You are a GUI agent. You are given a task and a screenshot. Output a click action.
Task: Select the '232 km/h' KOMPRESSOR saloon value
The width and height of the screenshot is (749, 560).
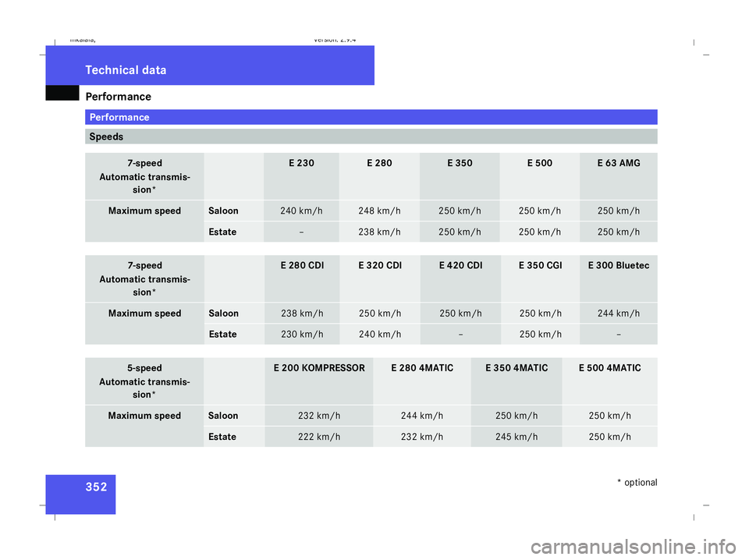(319, 416)
